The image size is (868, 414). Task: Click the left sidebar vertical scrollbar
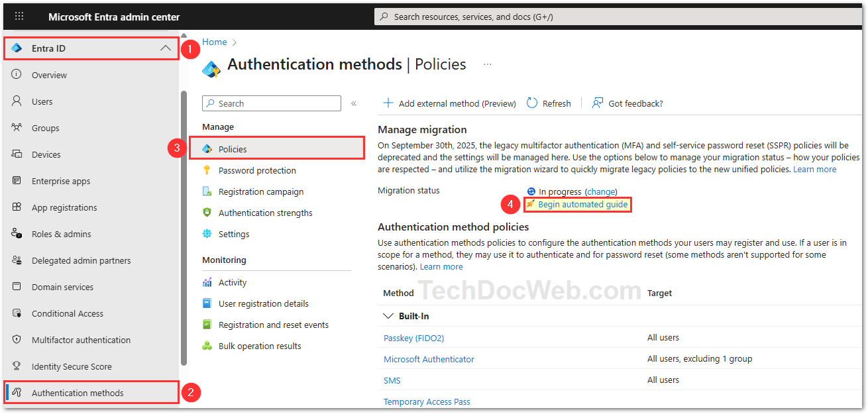[184, 225]
